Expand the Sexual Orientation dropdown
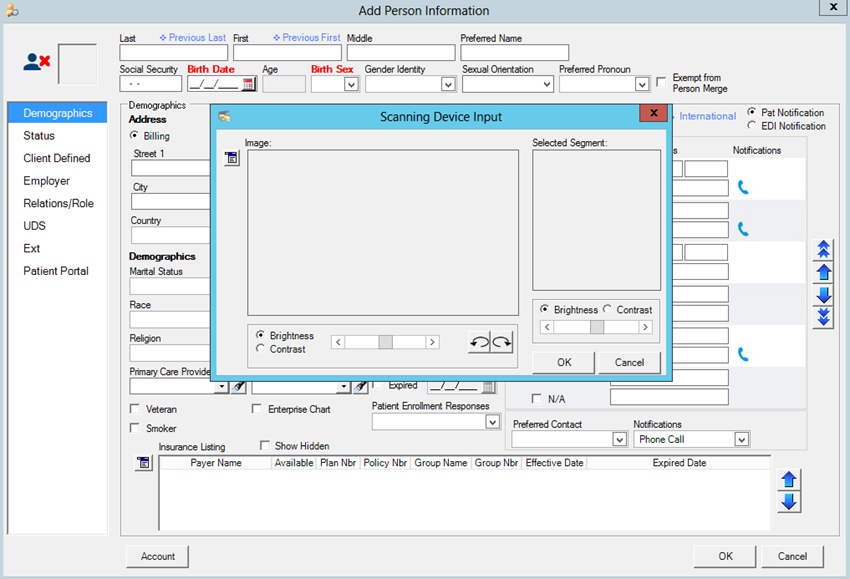850x579 pixels. tap(546, 85)
